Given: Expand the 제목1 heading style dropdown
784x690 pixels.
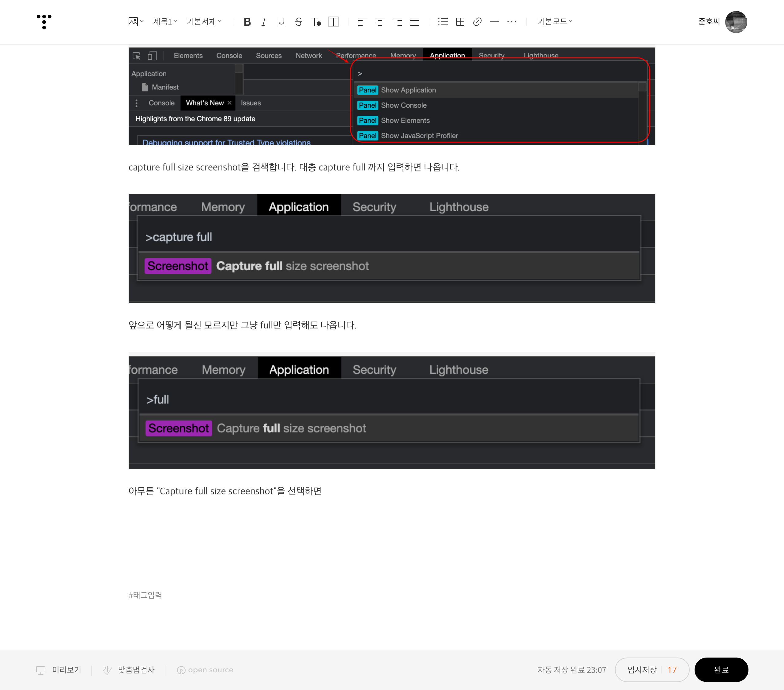Looking at the screenshot, I should pos(165,21).
